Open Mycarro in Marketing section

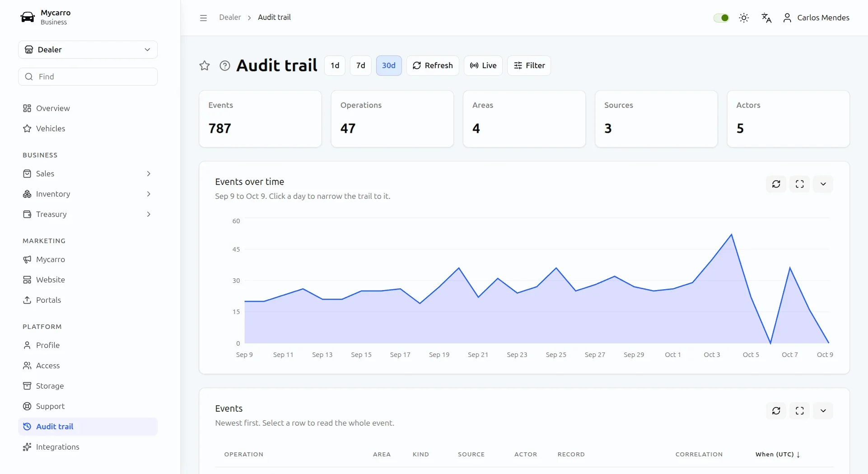point(88,259)
